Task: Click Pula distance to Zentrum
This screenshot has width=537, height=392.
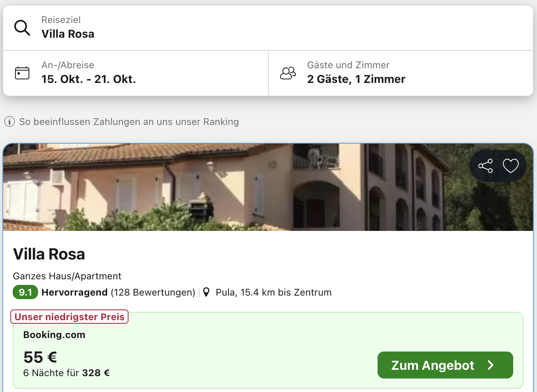Action: 274,292
